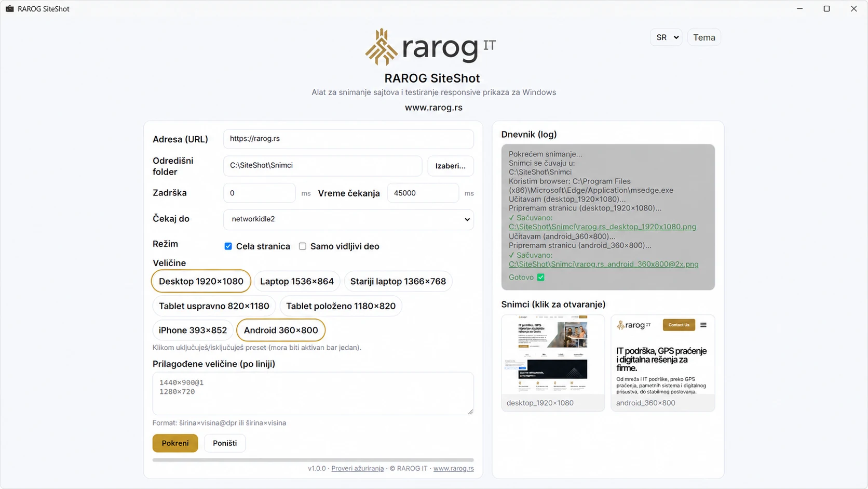Click the Poništi reset button
This screenshot has width=868, height=489.
225,443
